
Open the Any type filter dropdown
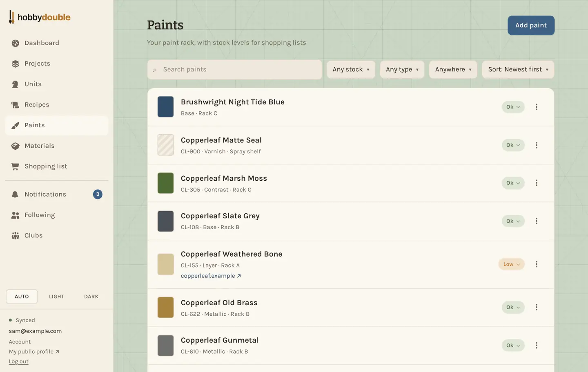(402, 69)
